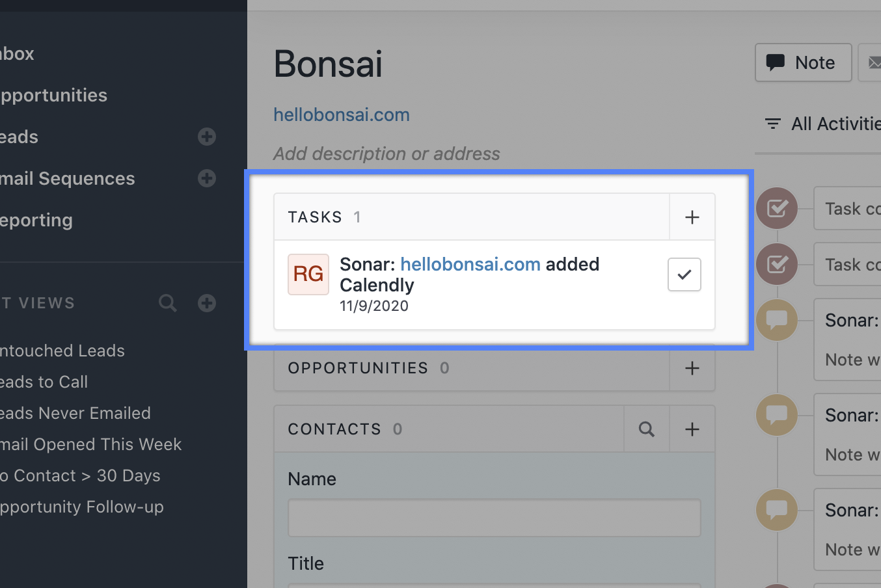Add a new task with plus button
The image size is (881, 588).
pos(692,217)
